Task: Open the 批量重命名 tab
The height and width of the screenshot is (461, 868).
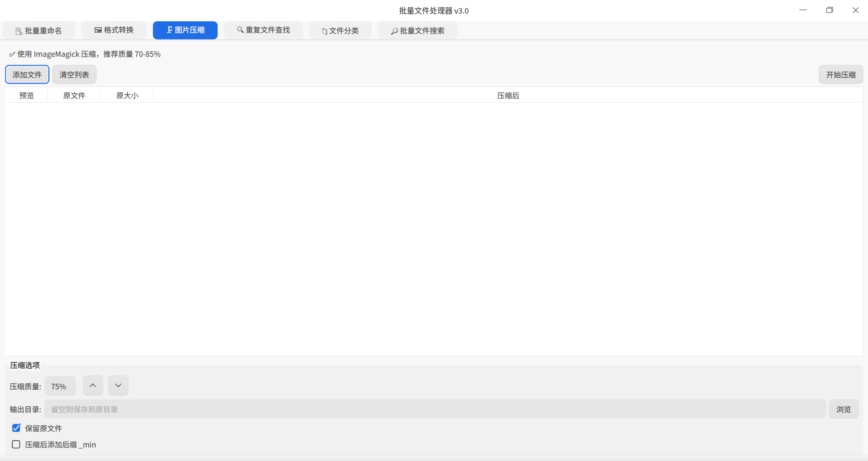Action: click(x=39, y=31)
